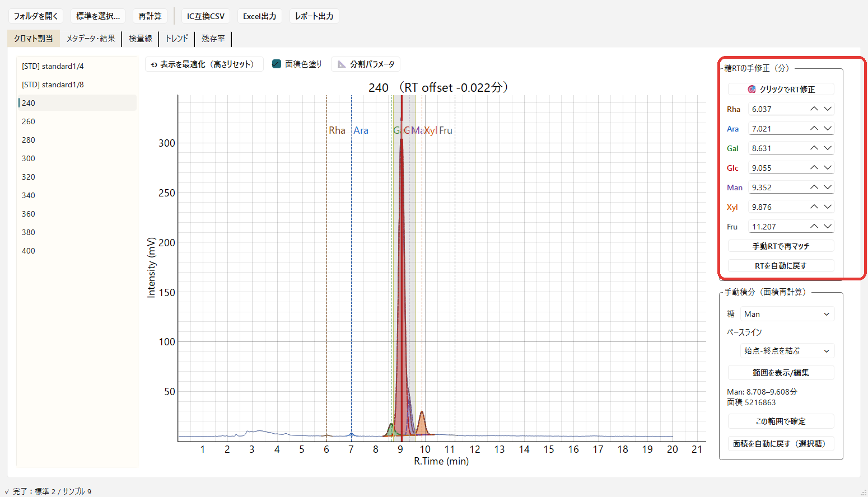Click the target icon on クリックでRT修正
This screenshot has height=497, width=868.
pyautogui.click(x=752, y=90)
